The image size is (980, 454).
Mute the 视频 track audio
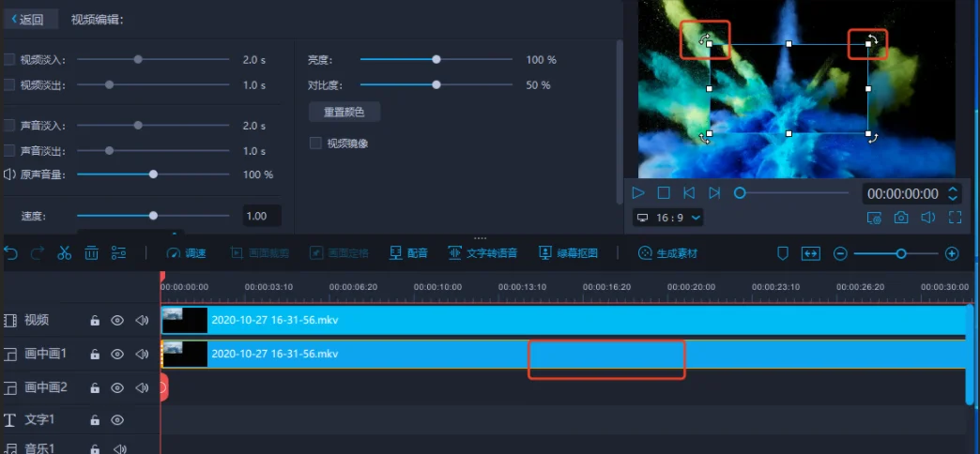142,321
